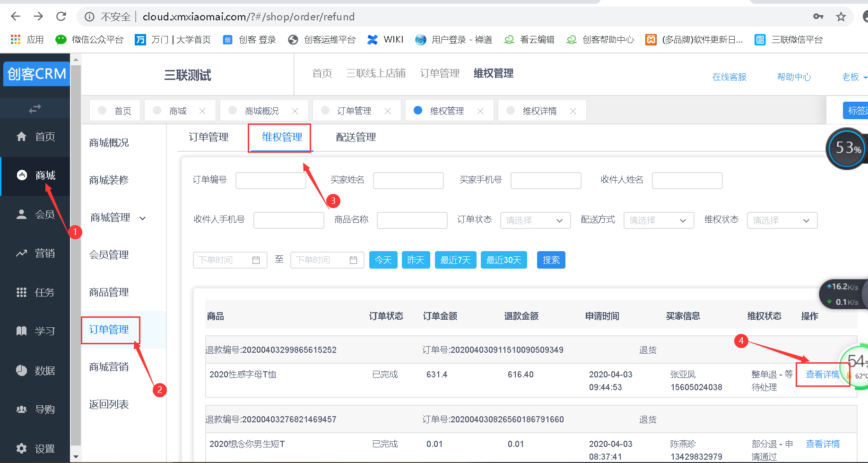Open 学习 in the dark sidebar

pos(35,331)
